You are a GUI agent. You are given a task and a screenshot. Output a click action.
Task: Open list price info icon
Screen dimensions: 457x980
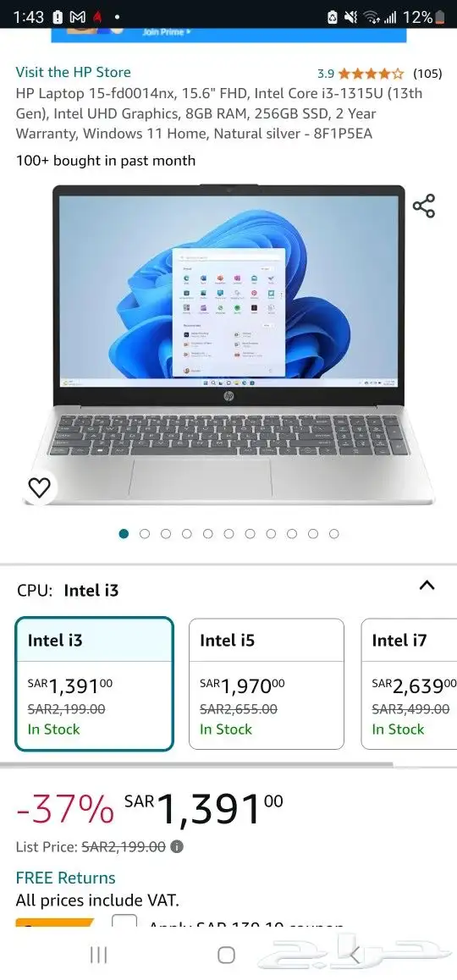coord(177,847)
